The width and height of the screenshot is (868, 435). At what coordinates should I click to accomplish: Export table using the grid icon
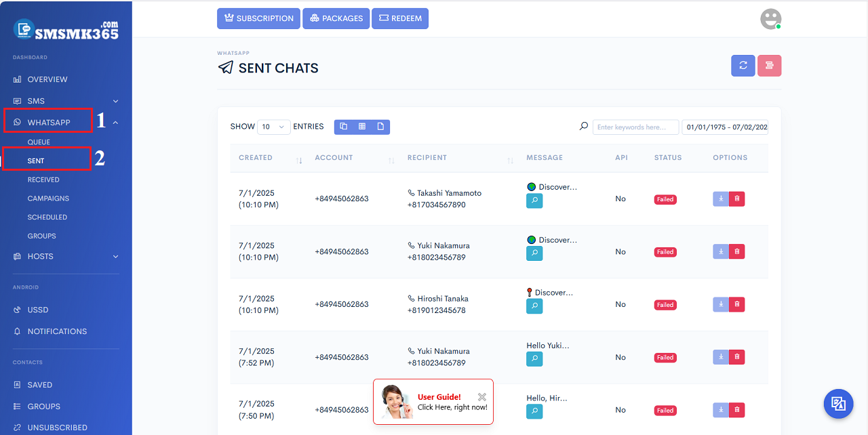click(362, 127)
